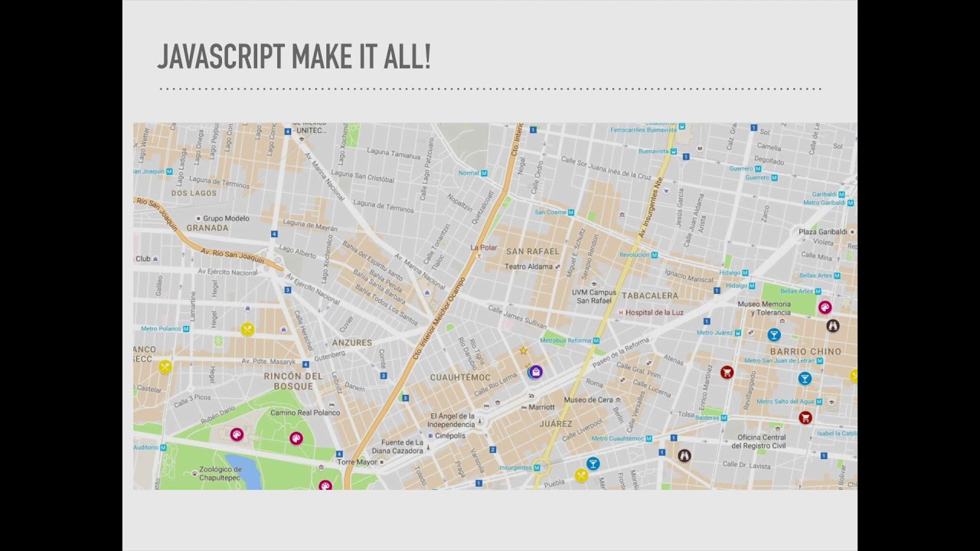Click the UVM Campus San Rafael label

coord(594,296)
